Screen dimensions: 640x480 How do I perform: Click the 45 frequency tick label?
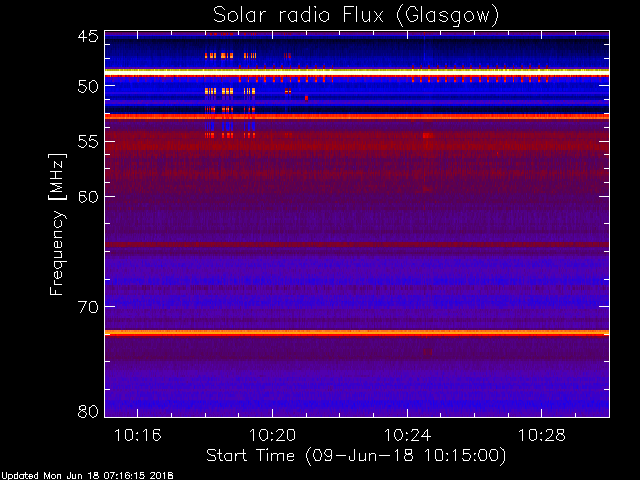click(x=88, y=37)
